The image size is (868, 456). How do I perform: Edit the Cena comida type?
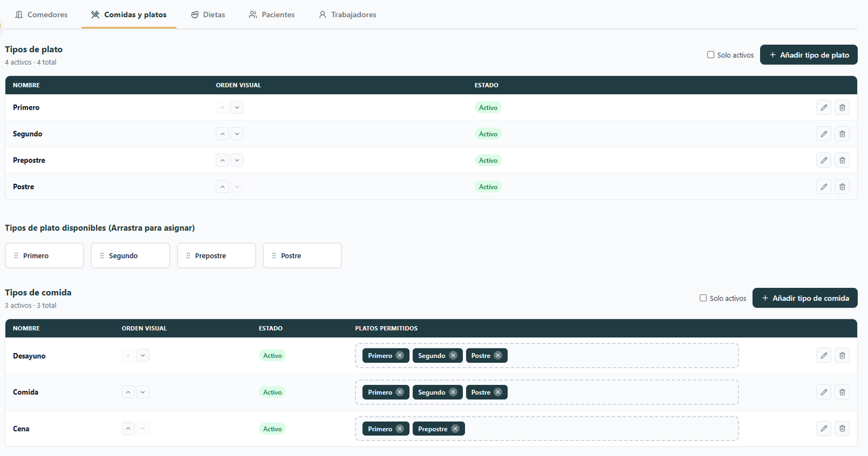pyautogui.click(x=824, y=428)
